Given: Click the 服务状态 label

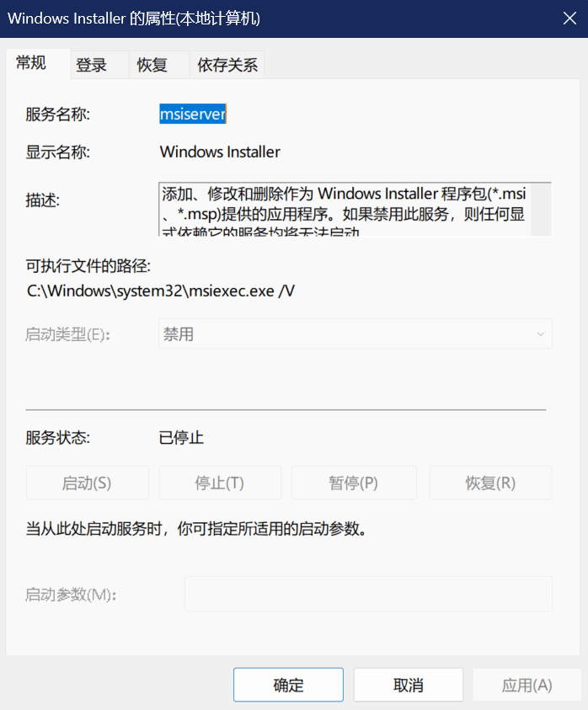Looking at the screenshot, I should coord(57,438).
